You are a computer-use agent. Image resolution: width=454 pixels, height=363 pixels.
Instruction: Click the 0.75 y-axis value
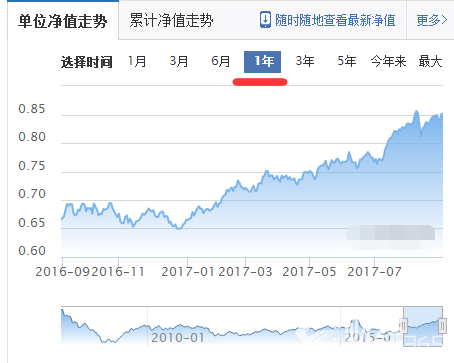[x=32, y=166]
